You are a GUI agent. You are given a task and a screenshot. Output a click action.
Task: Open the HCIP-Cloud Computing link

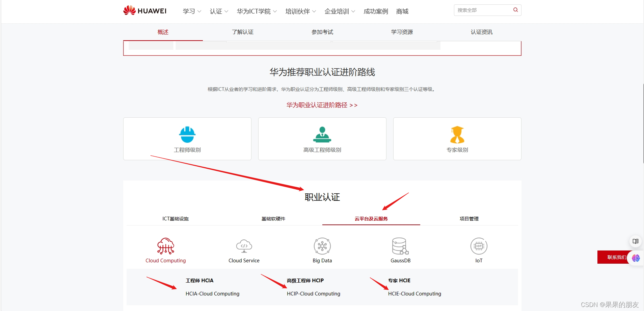pos(314,294)
